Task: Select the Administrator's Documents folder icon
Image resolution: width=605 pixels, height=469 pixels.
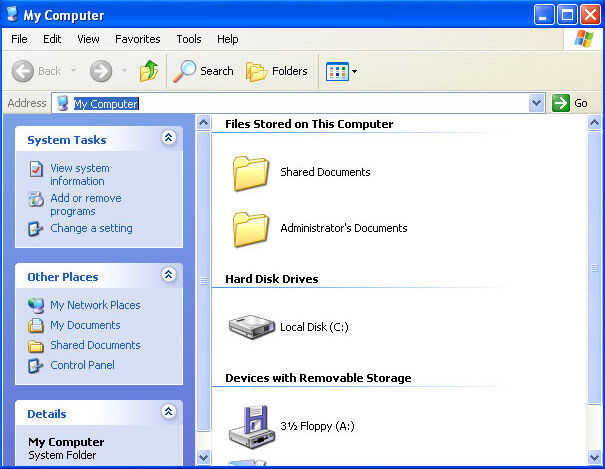Action: [250, 229]
